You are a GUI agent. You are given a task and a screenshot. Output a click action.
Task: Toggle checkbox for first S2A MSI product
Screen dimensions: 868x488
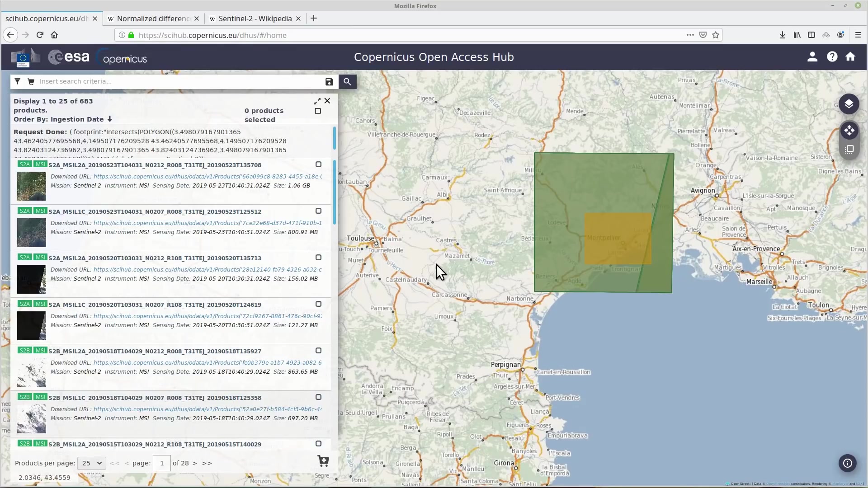tap(318, 164)
